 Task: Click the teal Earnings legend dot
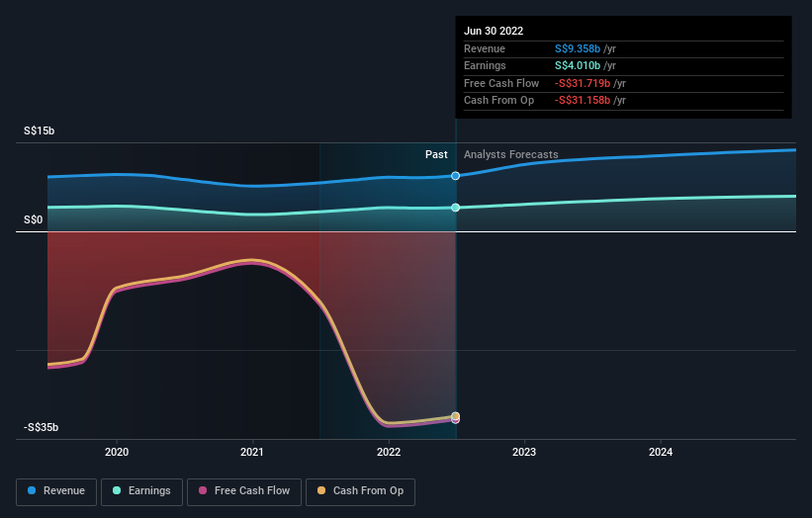(117, 490)
